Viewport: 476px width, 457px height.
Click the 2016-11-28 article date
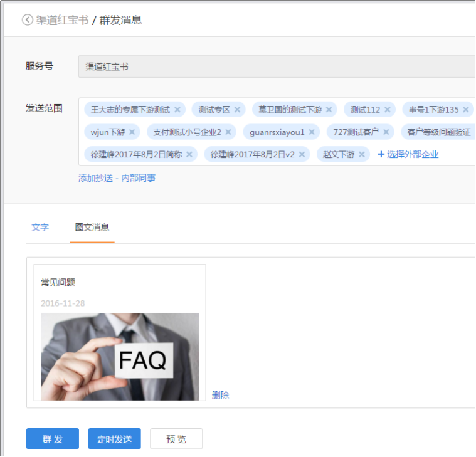[x=63, y=303]
